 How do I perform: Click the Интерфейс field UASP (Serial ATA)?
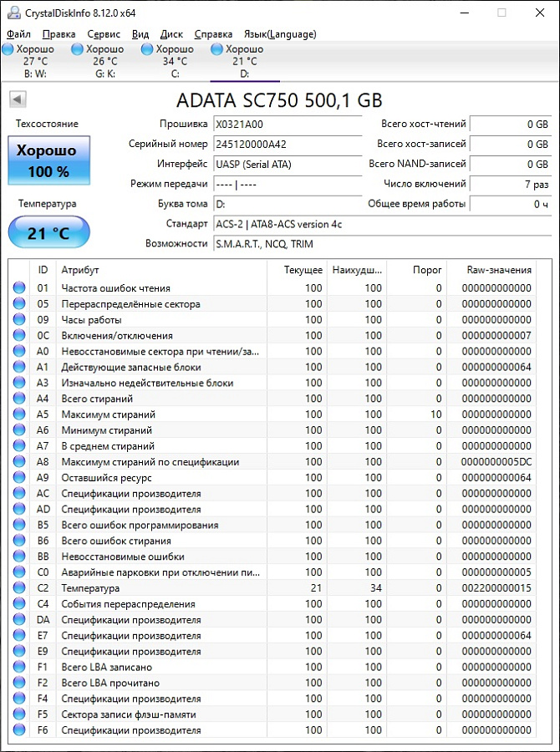pos(288,164)
